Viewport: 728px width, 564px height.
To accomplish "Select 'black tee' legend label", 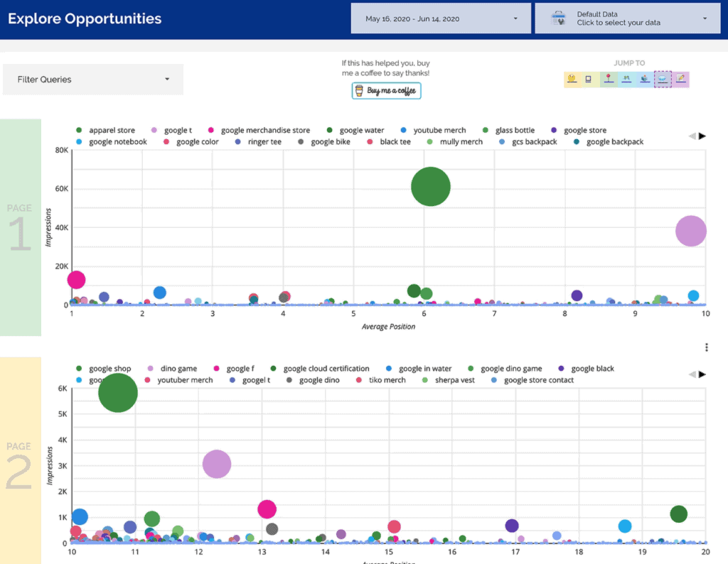I will click(x=395, y=142).
